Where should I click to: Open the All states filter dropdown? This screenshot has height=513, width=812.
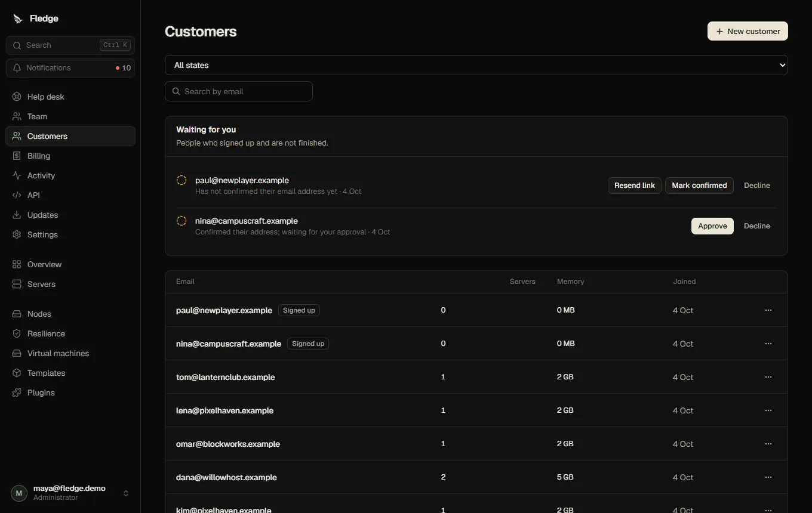(476, 65)
